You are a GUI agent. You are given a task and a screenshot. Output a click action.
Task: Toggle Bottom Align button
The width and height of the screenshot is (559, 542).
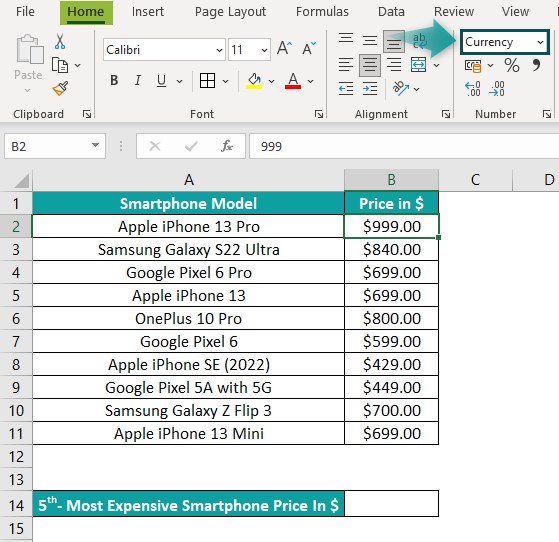pyautogui.click(x=394, y=42)
